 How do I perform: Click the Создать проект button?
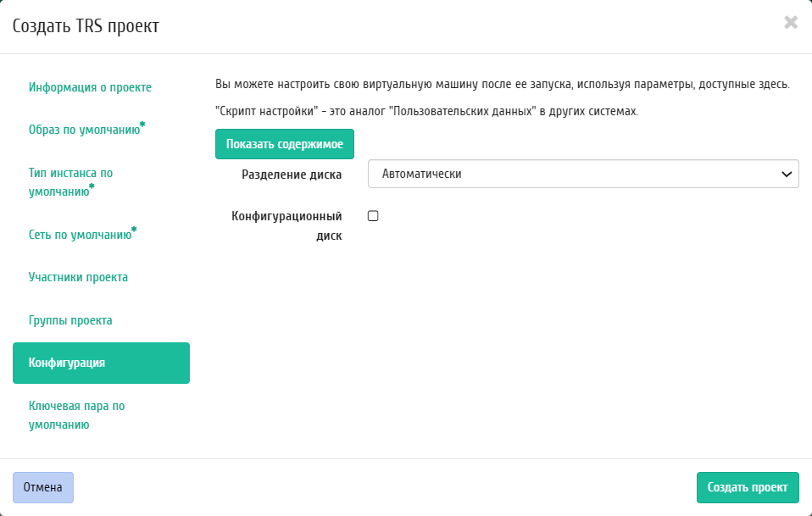click(748, 487)
